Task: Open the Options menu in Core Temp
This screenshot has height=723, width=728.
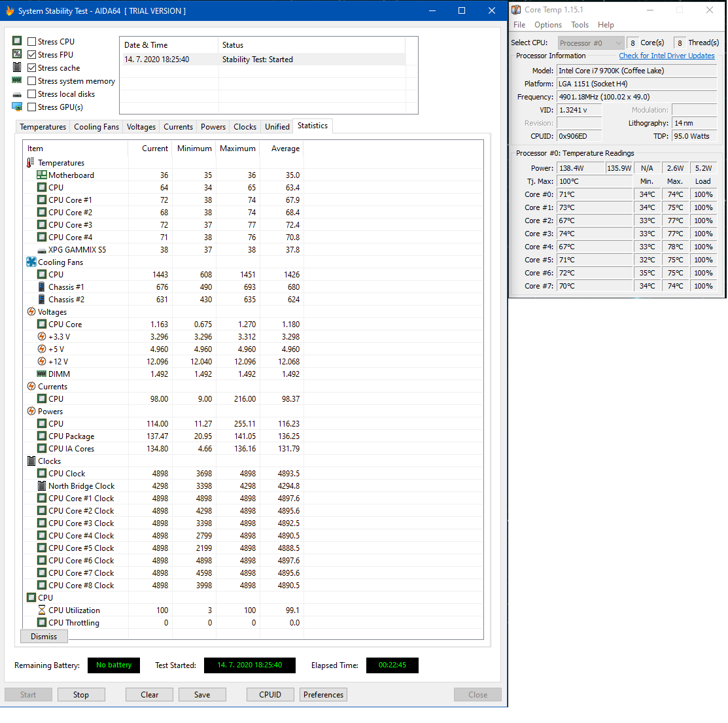Action: [547, 25]
